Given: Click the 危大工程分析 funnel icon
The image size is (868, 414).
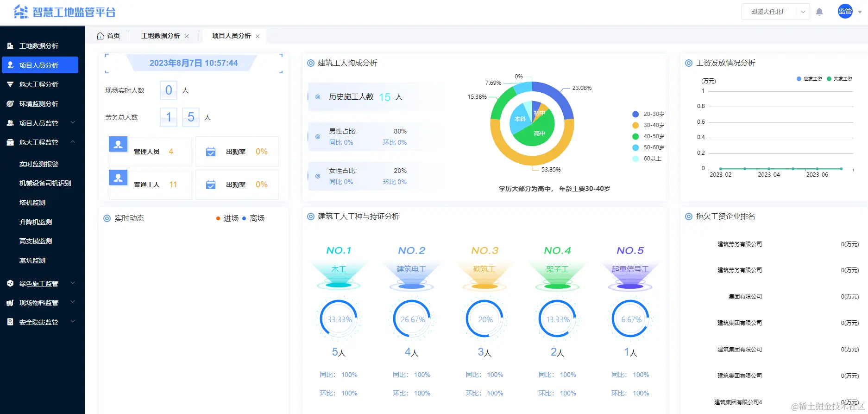Looking at the screenshot, I should point(10,84).
